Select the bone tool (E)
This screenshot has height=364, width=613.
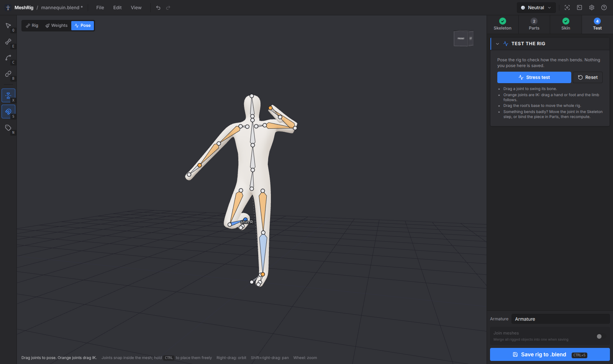click(x=8, y=42)
